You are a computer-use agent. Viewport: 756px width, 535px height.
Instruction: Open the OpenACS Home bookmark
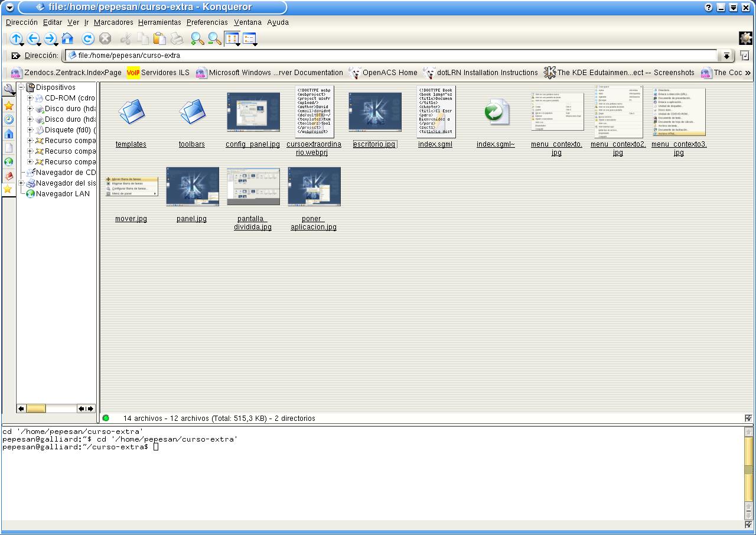(x=389, y=73)
